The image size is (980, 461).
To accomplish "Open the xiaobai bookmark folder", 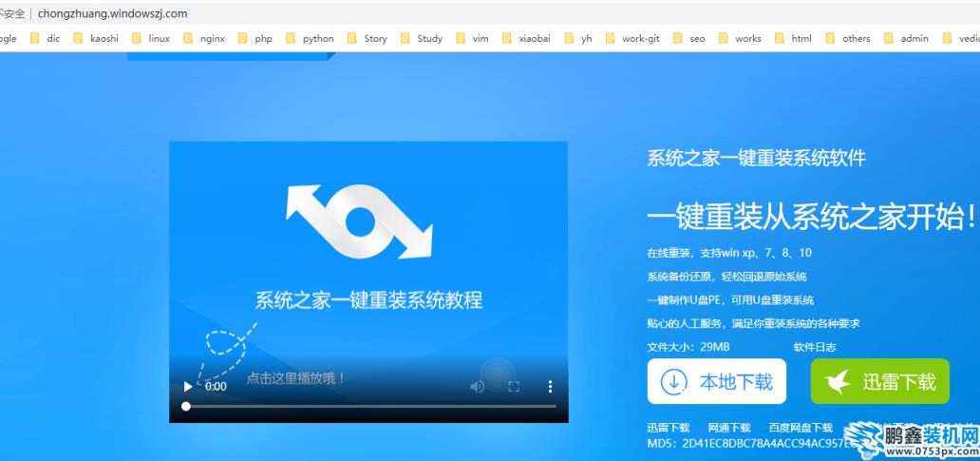I will click(x=526, y=38).
